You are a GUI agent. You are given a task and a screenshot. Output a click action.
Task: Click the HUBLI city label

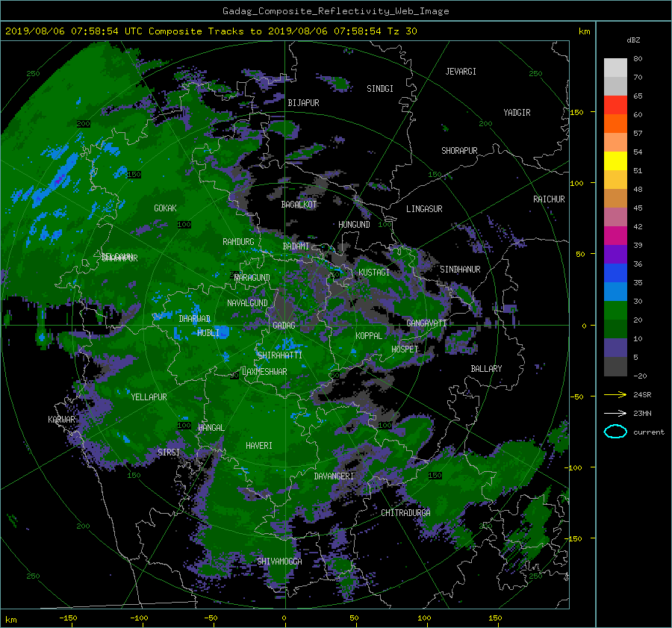click(x=208, y=333)
